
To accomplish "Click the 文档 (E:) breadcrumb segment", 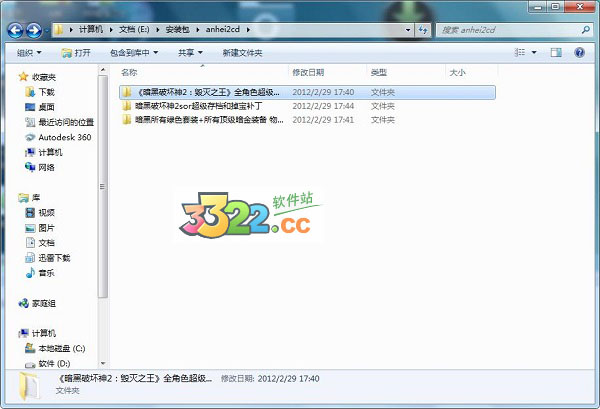I will click(134, 29).
